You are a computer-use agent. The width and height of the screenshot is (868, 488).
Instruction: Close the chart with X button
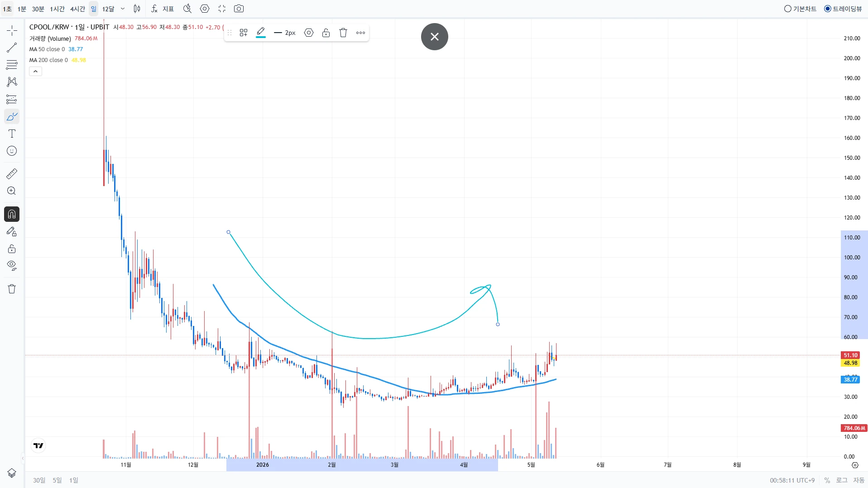pos(435,37)
